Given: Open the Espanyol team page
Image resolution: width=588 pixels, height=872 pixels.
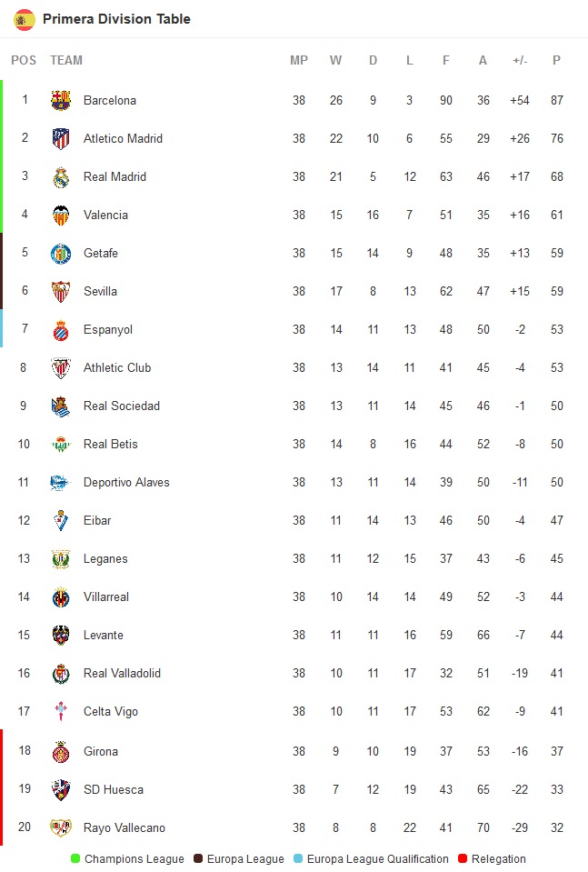Looking at the screenshot, I should pyautogui.click(x=107, y=329).
